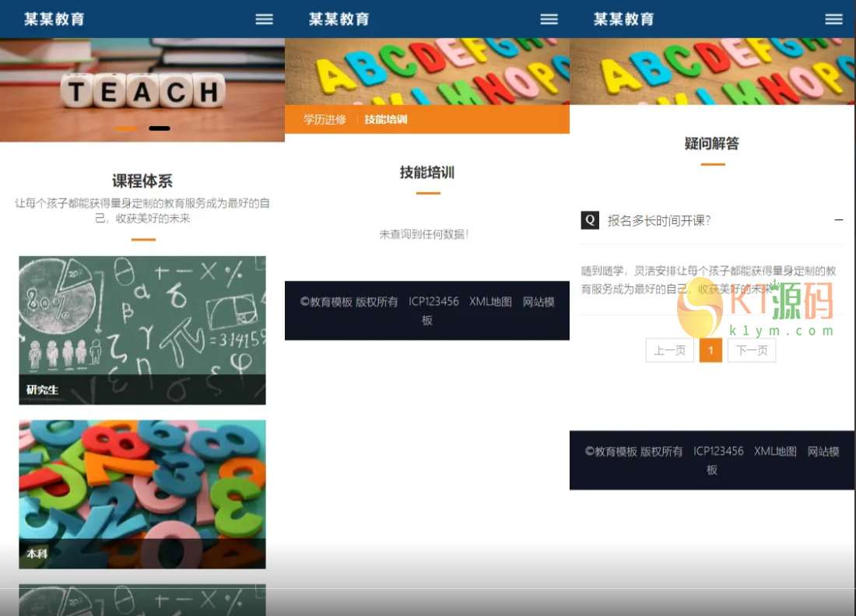Click 教育模板 版权所有 text in right footer

coord(633,451)
